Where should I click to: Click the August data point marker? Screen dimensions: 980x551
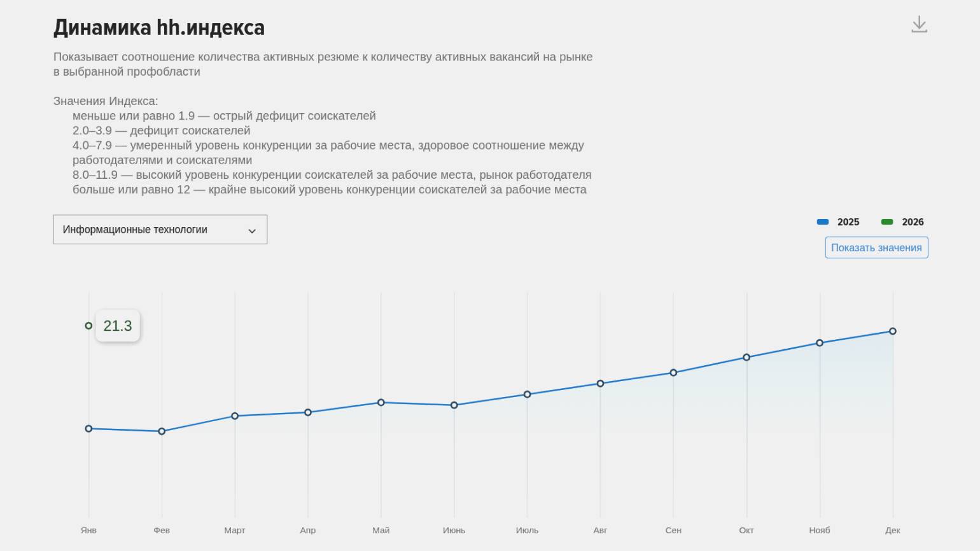(600, 384)
